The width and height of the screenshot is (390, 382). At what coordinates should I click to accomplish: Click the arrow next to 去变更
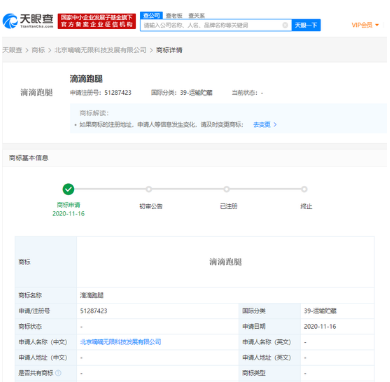(x=275, y=125)
